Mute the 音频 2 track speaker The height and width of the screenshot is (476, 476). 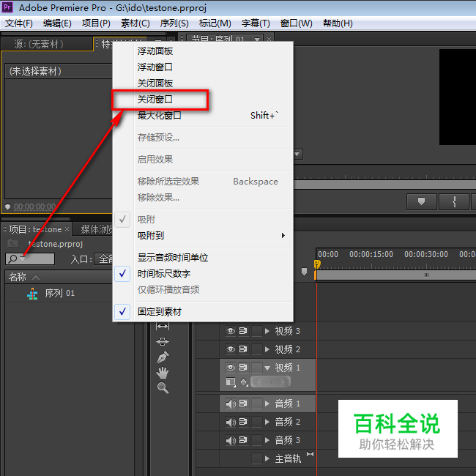click(231, 422)
